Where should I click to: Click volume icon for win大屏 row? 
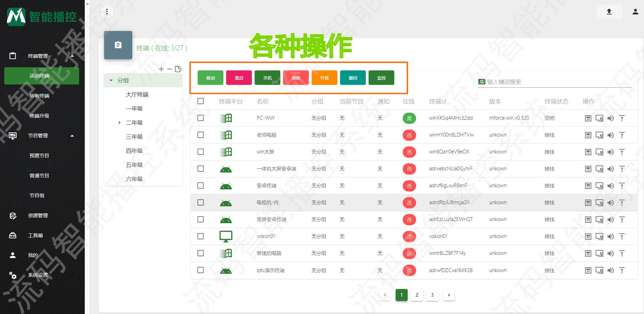click(x=611, y=152)
